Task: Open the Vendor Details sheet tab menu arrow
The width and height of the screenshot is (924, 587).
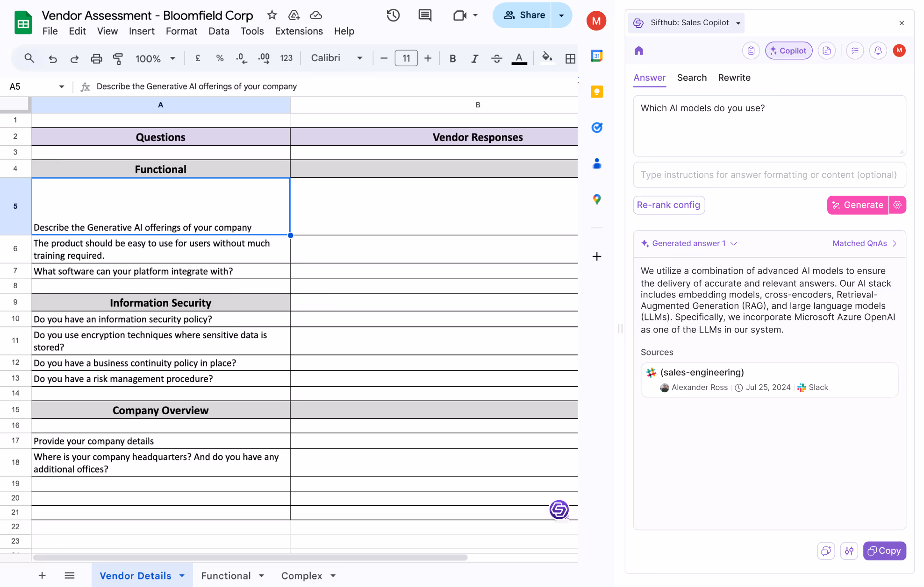Action: click(182, 576)
